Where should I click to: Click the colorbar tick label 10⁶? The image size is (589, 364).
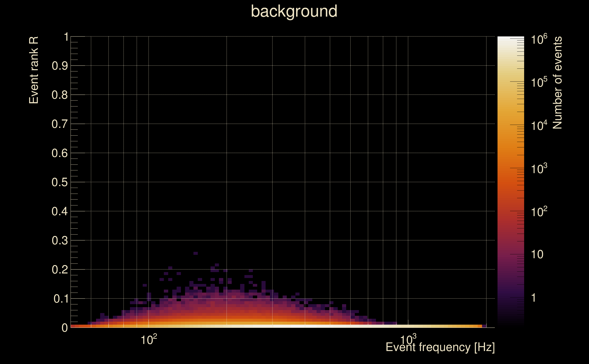click(539, 39)
